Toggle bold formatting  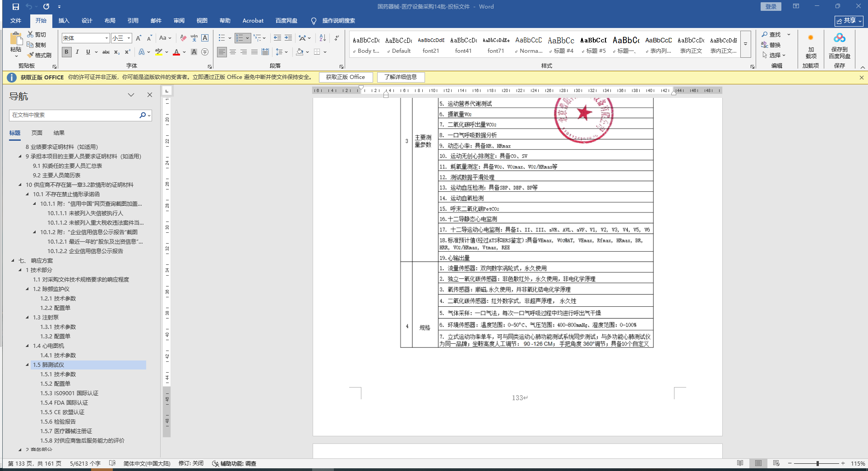[x=66, y=52]
